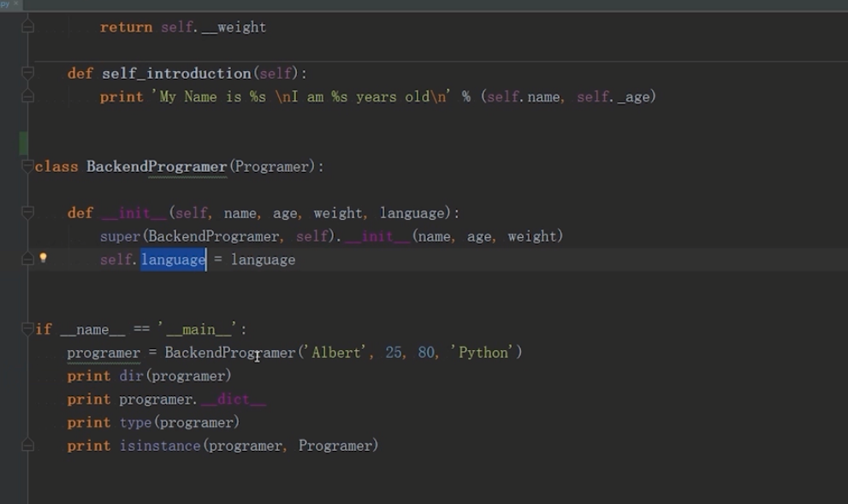The width and height of the screenshot is (848, 504).
Task: Click 'return' keyword on the first line
Action: [x=126, y=27]
